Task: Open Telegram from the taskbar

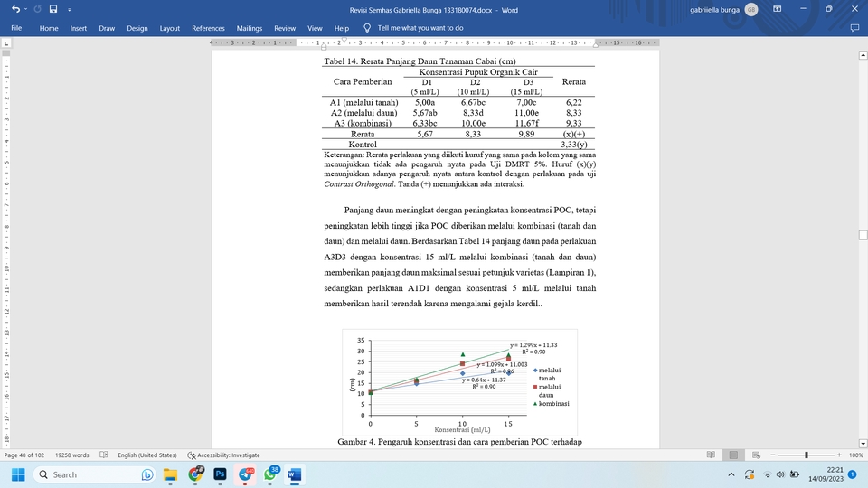Action: (x=245, y=474)
